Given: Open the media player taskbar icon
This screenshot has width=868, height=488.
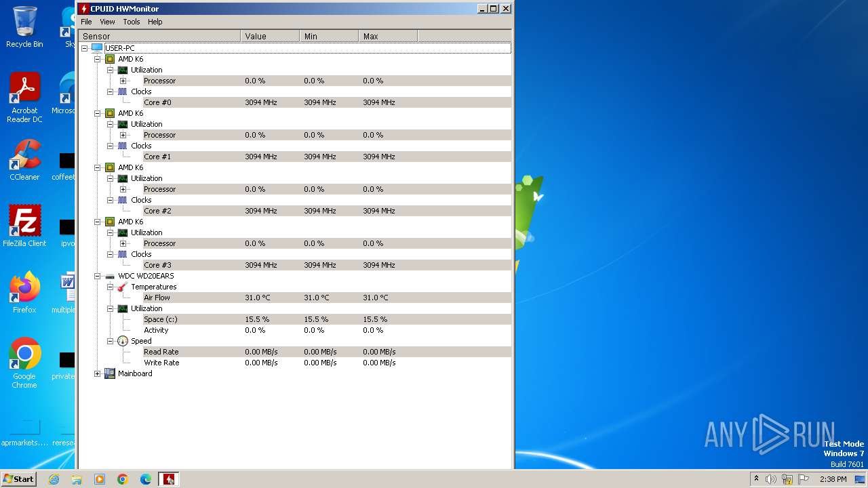Looking at the screenshot, I should [x=100, y=479].
